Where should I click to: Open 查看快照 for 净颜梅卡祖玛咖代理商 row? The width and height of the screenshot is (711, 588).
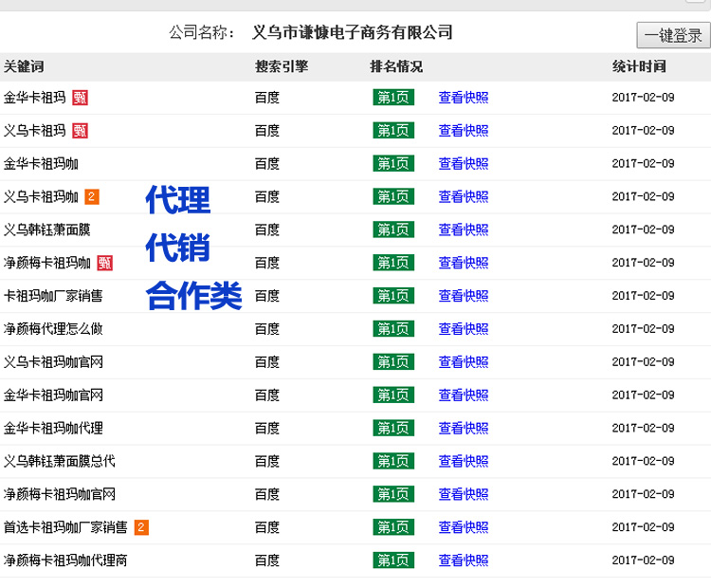(x=464, y=560)
